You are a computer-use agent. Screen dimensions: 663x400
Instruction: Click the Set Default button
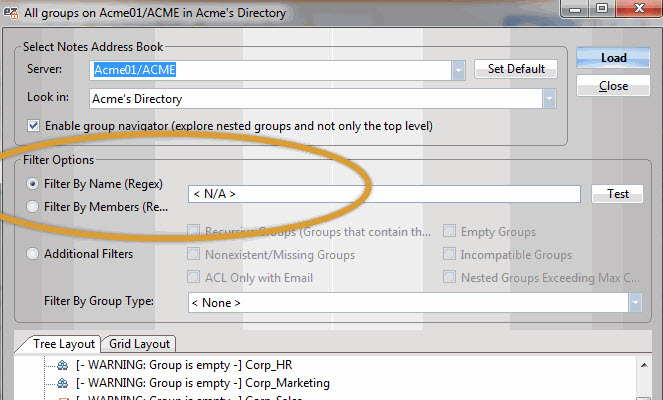coord(515,69)
